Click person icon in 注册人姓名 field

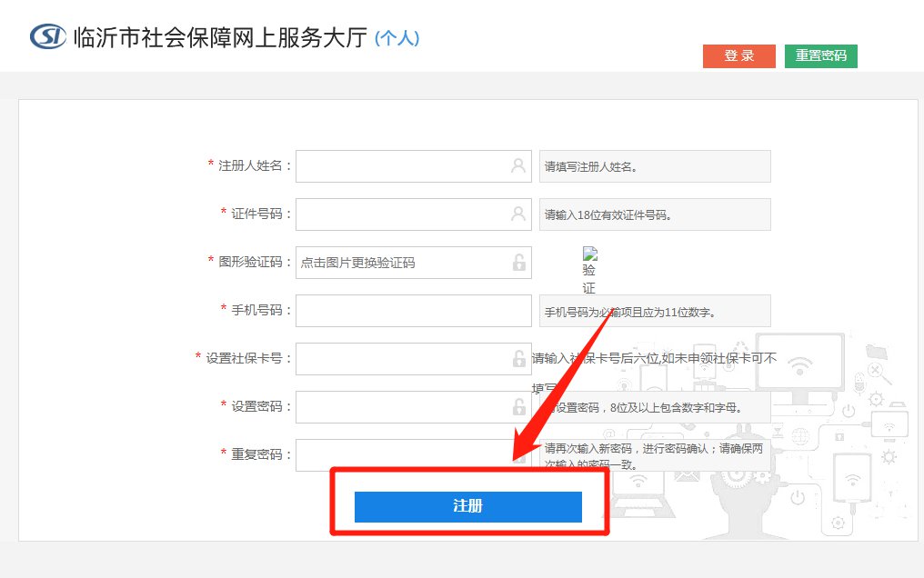518,166
